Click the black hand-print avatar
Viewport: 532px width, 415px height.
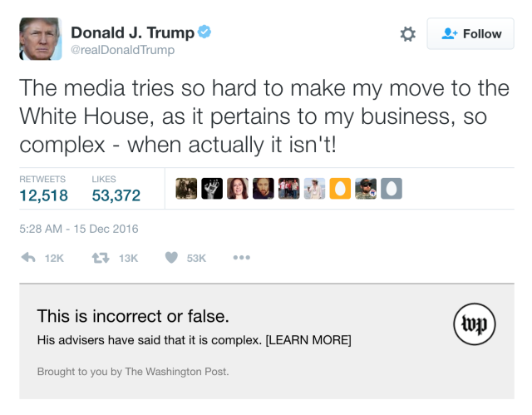(x=212, y=189)
